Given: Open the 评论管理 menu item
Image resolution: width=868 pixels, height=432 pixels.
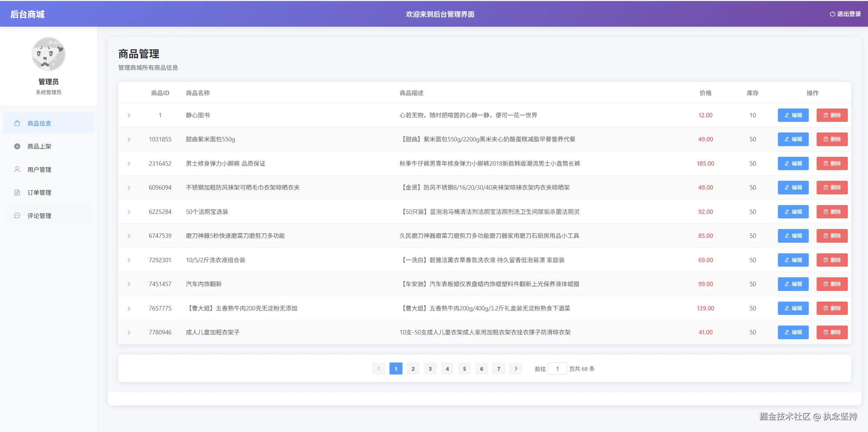Looking at the screenshot, I should pyautogui.click(x=39, y=216).
